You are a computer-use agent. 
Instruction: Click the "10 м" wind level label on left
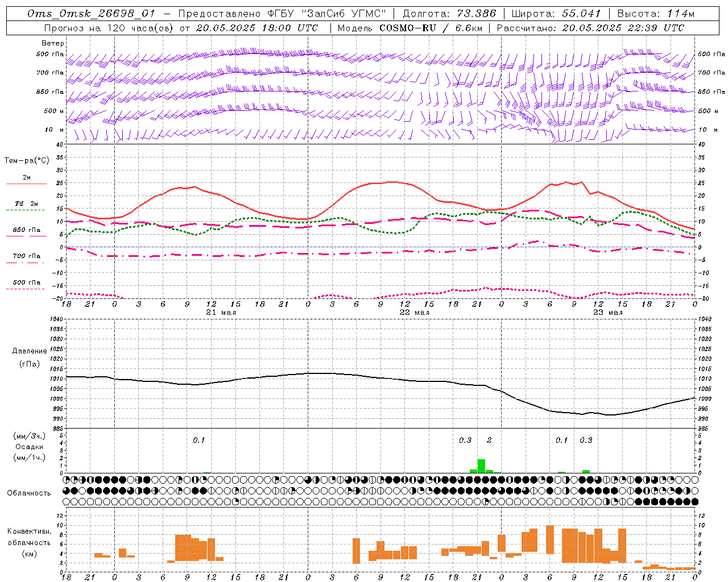(55, 130)
